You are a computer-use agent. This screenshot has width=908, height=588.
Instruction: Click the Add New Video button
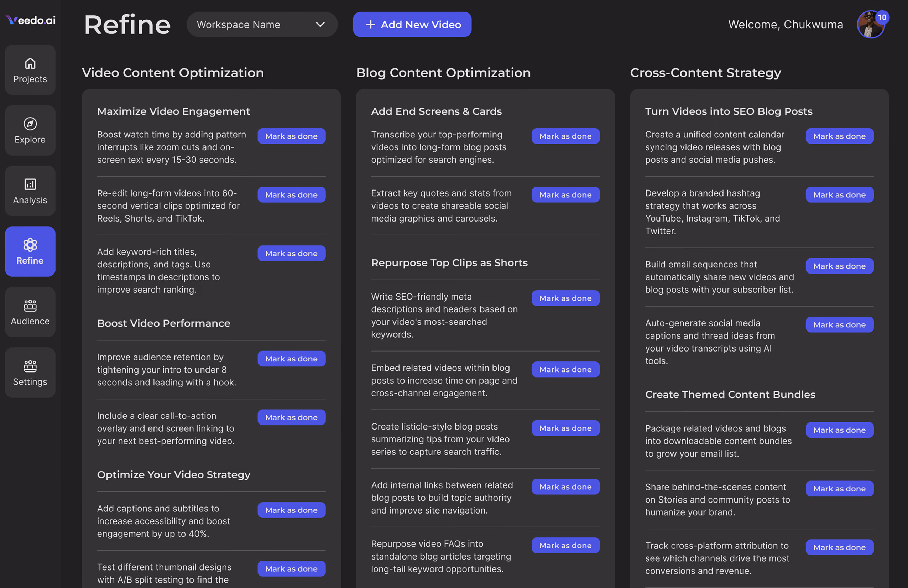412,25
